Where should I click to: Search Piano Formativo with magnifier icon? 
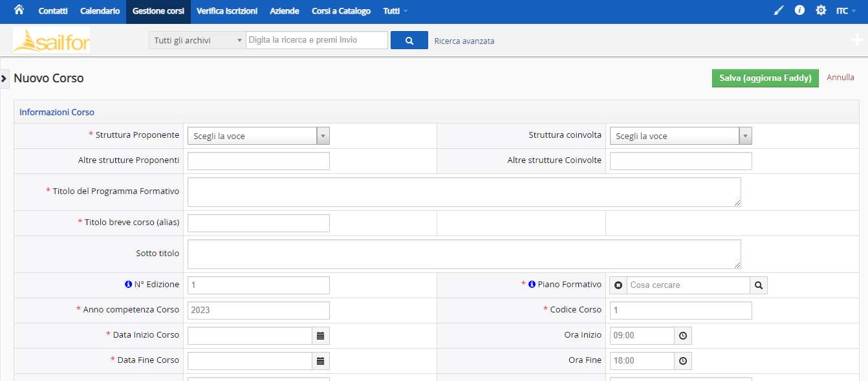759,285
